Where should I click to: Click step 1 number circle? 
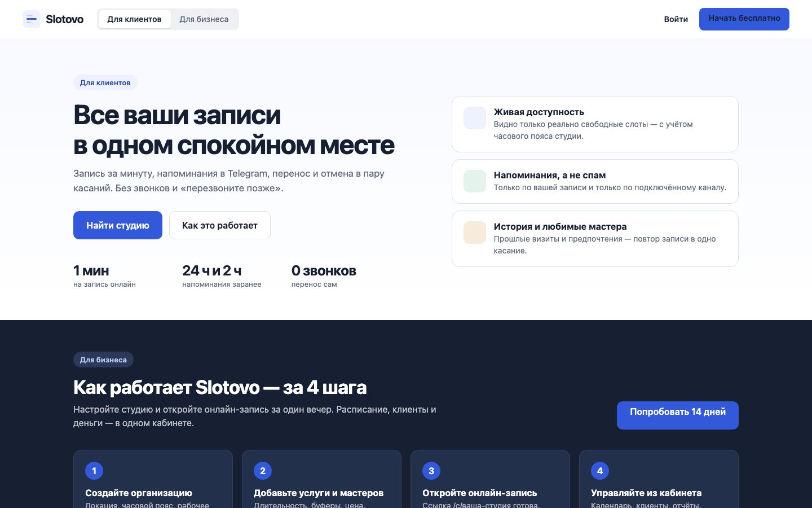[x=94, y=471]
